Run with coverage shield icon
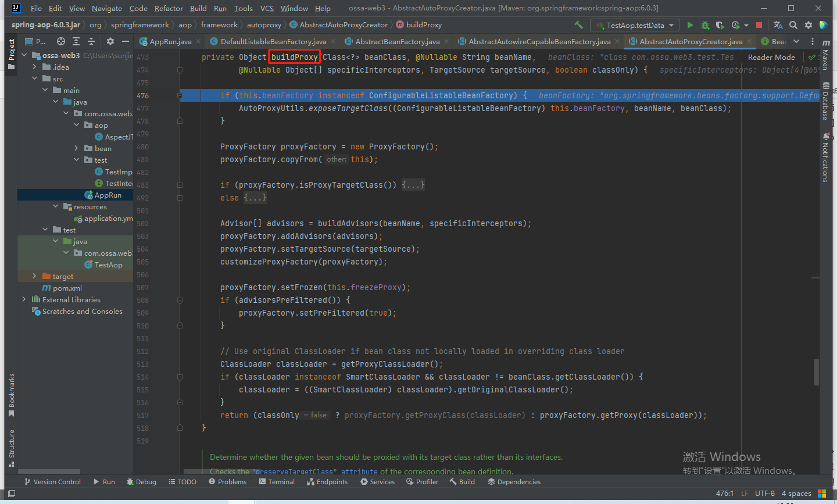The image size is (837, 504). (720, 25)
